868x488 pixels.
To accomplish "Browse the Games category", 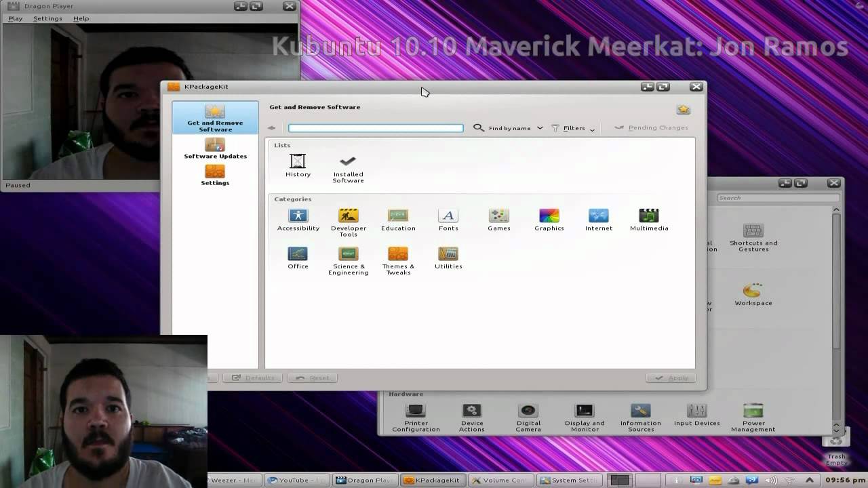I will pyautogui.click(x=499, y=220).
